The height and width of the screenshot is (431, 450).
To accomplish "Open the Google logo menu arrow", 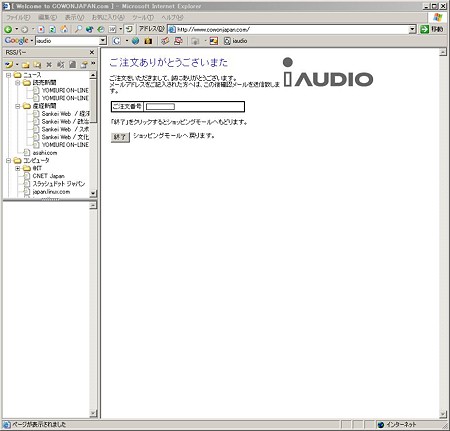I will (32, 41).
